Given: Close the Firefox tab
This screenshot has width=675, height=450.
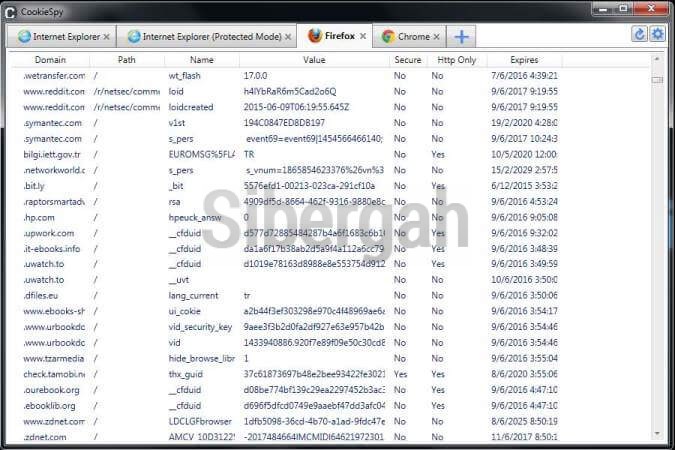Looking at the screenshot, I should pyautogui.click(x=363, y=36).
